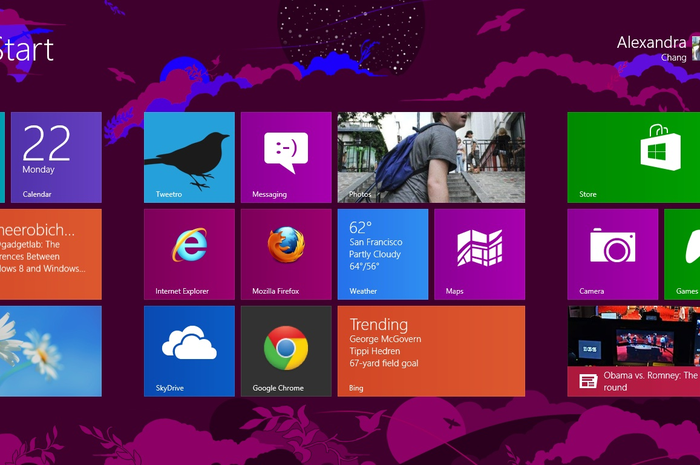This screenshot has width=700, height=465.
Task: Open the SkyDrive cloud tile
Action: pyautogui.click(x=189, y=351)
